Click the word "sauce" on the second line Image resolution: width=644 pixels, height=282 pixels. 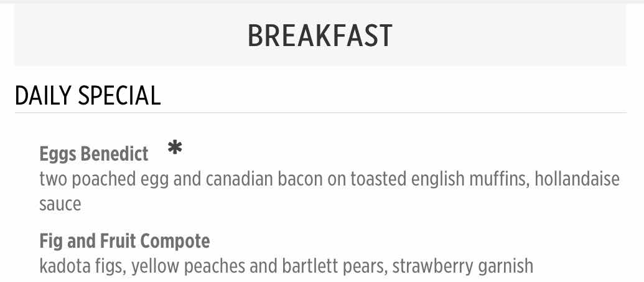tap(60, 204)
